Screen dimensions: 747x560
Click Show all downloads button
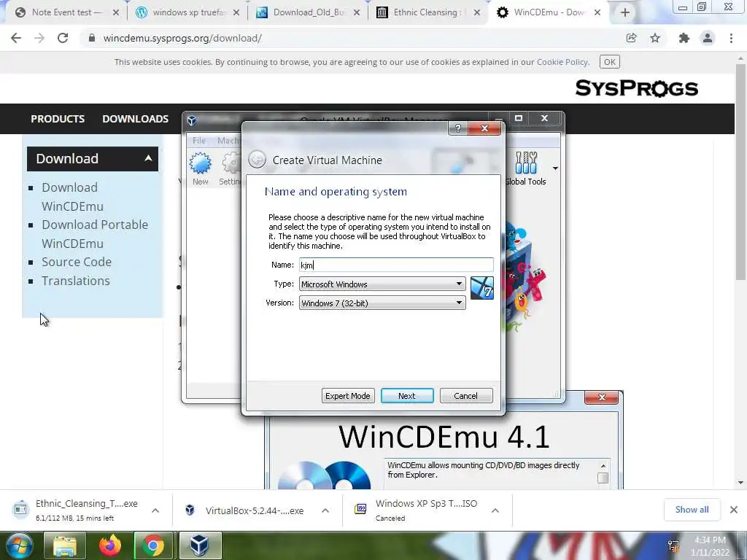tap(692, 510)
